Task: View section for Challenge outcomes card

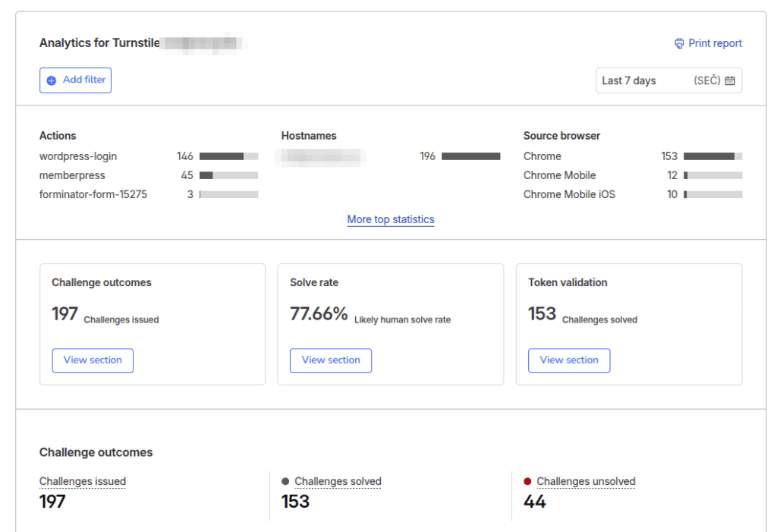Action: [x=93, y=360]
